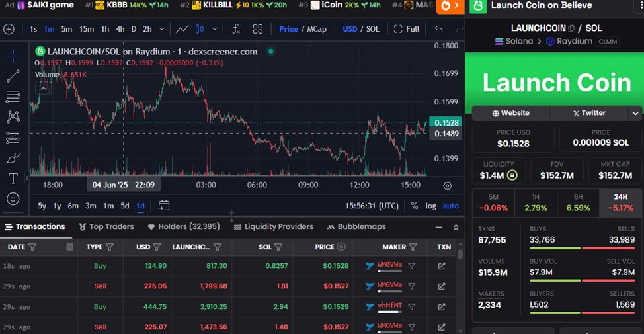The height and width of the screenshot is (334, 644).
Task: Open the LAUNCHC... amount column filter
Action: coord(218,247)
